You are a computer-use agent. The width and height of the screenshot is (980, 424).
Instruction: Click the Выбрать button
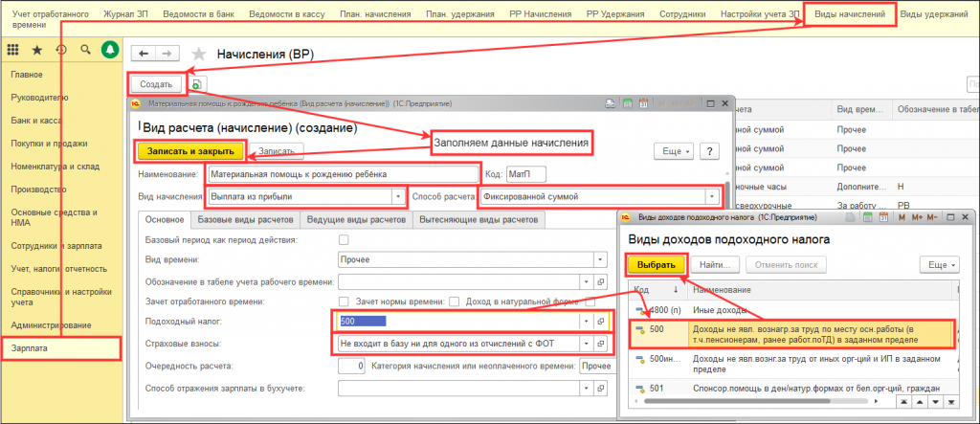(x=657, y=264)
